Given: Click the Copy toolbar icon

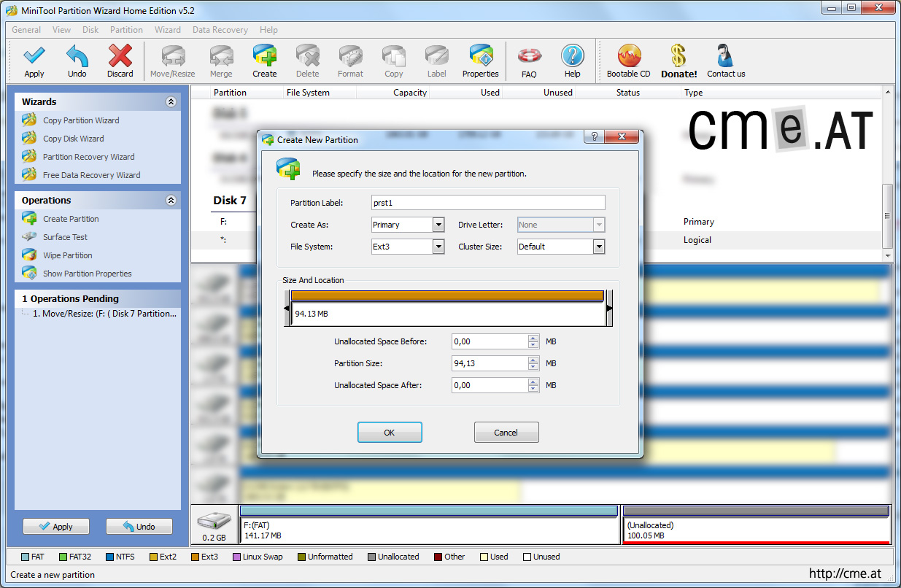Looking at the screenshot, I should point(394,61).
